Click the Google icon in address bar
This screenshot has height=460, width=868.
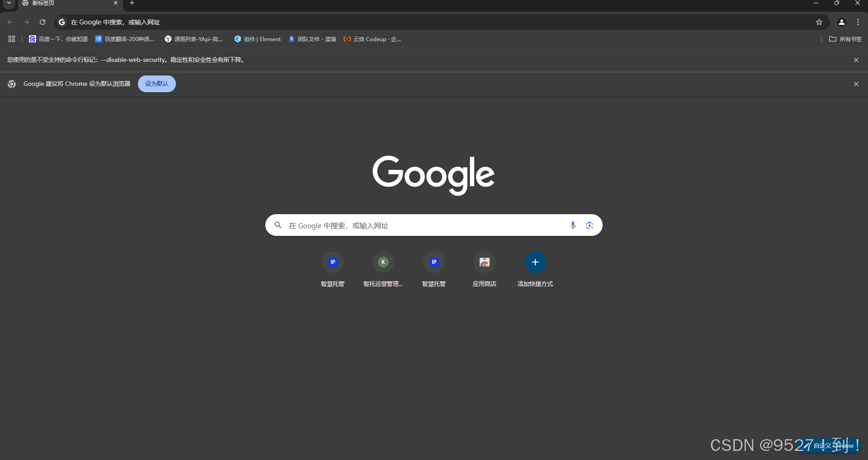click(62, 22)
